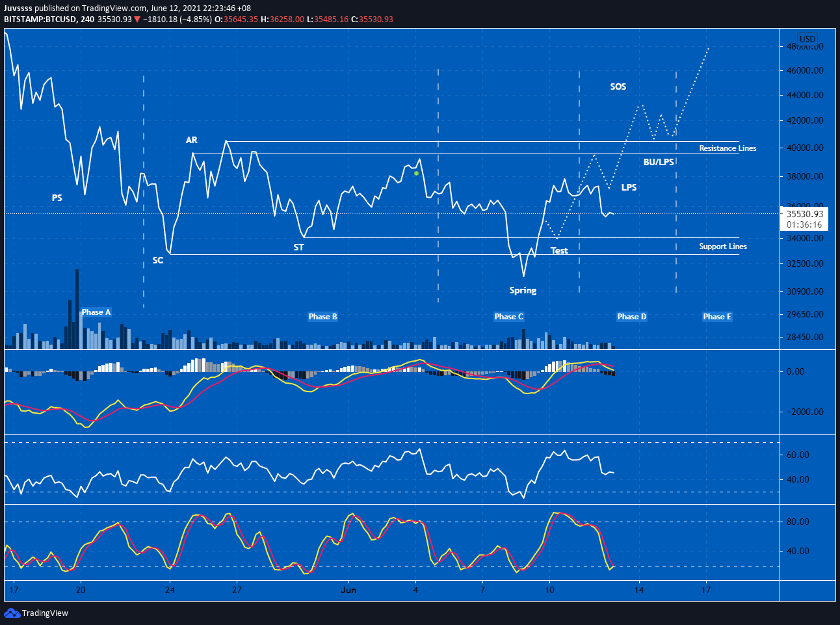The width and height of the screenshot is (840, 625).
Task: Click the bar countdown timer 01:36:16
Action: click(805, 224)
